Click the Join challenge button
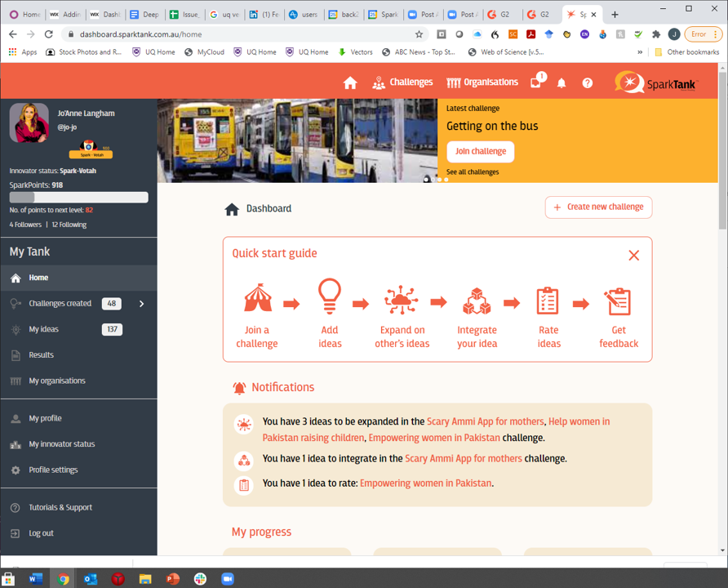Image resolution: width=728 pixels, height=588 pixels. (x=480, y=151)
